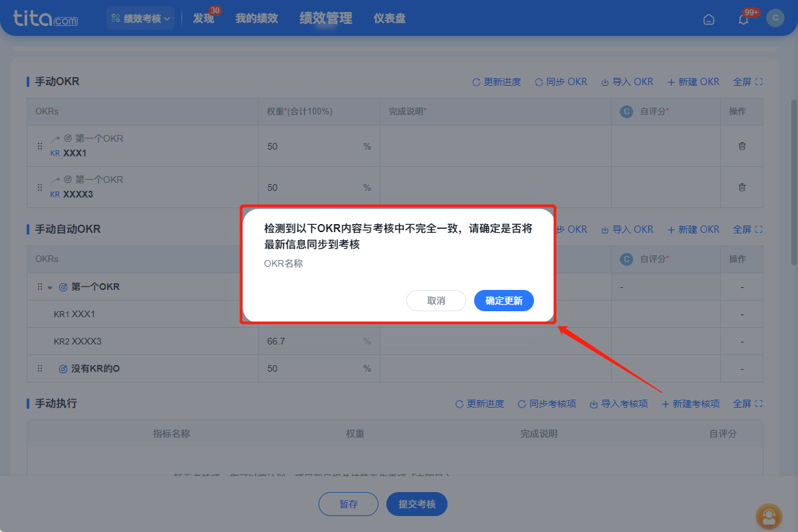This screenshot has height=532, width=798.
Task: Click the floating support avatar at bottom right
Action: [769, 517]
